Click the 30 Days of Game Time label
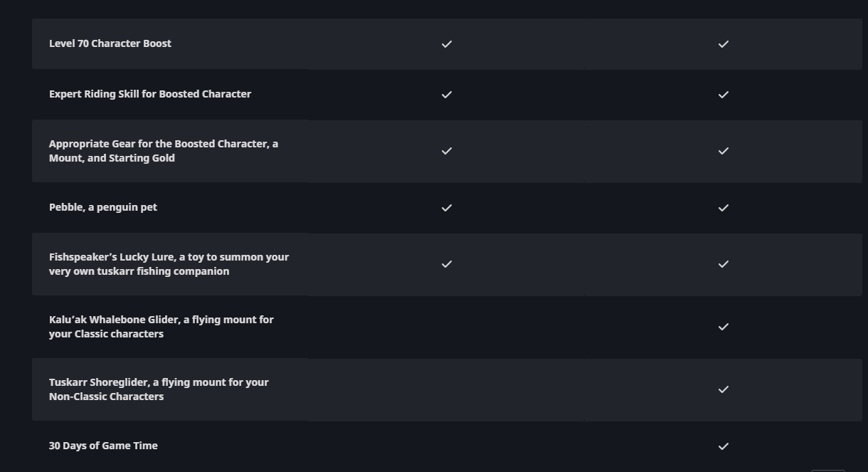868x472 pixels. point(103,446)
